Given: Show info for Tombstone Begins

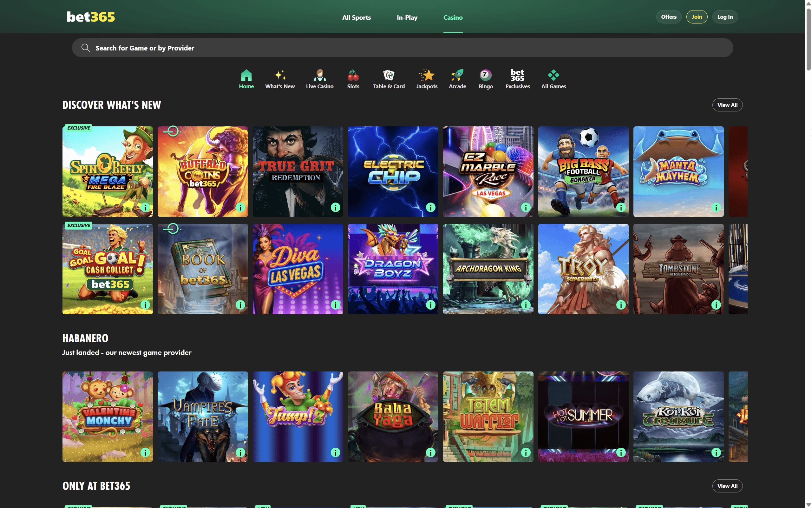Looking at the screenshot, I should point(716,305).
